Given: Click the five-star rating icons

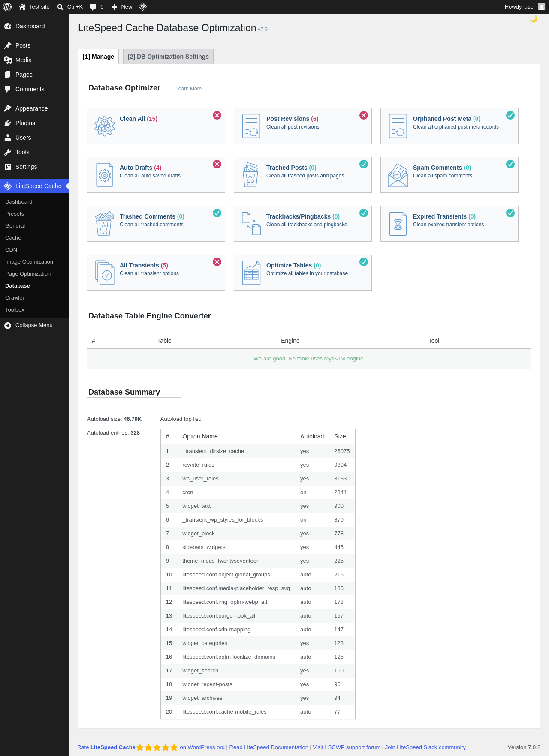Looking at the screenshot, I should tap(157, 748).
